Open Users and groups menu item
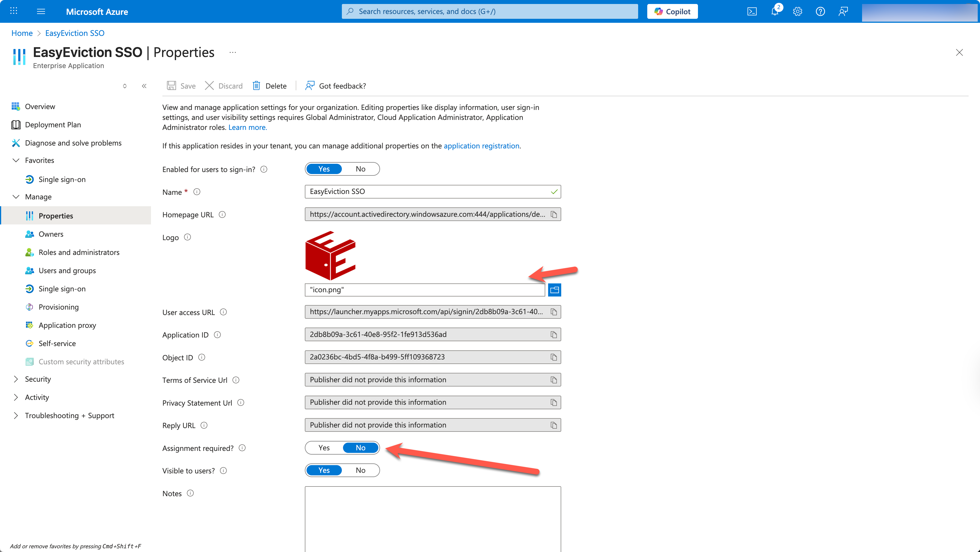This screenshot has height=552, width=980. coord(67,271)
